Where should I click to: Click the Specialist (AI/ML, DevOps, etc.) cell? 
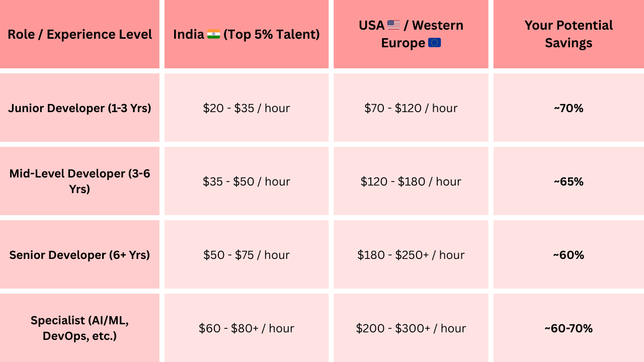[x=79, y=328]
